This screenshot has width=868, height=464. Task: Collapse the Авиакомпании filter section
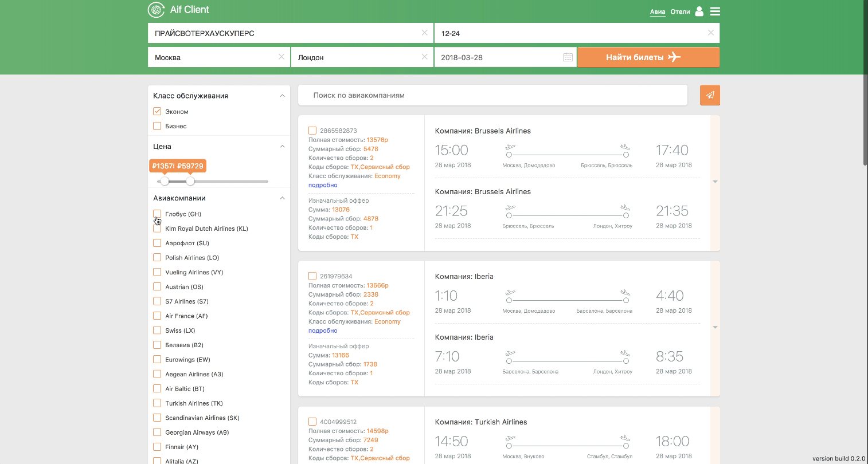[x=282, y=198]
